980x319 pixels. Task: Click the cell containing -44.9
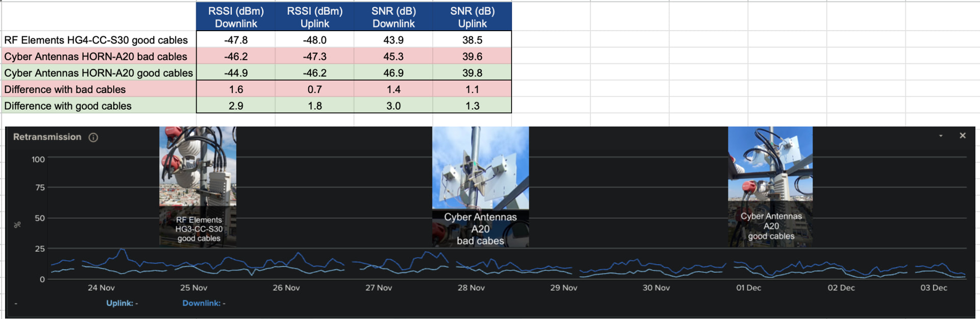point(236,73)
